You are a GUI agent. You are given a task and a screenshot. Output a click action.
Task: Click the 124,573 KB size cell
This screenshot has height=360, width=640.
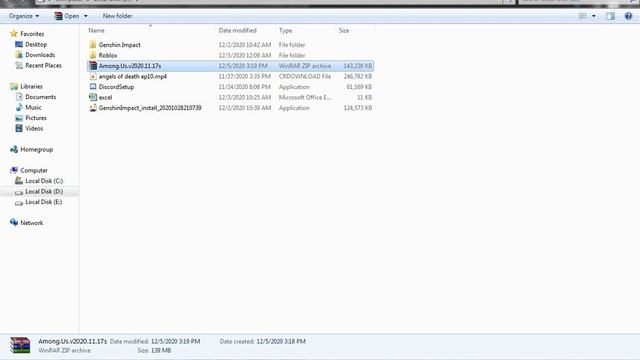point(358,108)
